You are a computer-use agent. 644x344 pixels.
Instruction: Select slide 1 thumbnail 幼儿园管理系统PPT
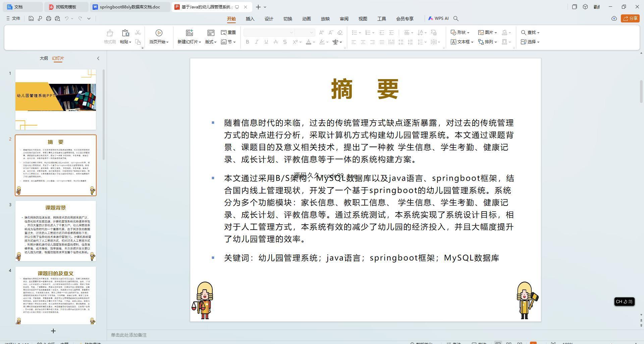tap(56, 100)
